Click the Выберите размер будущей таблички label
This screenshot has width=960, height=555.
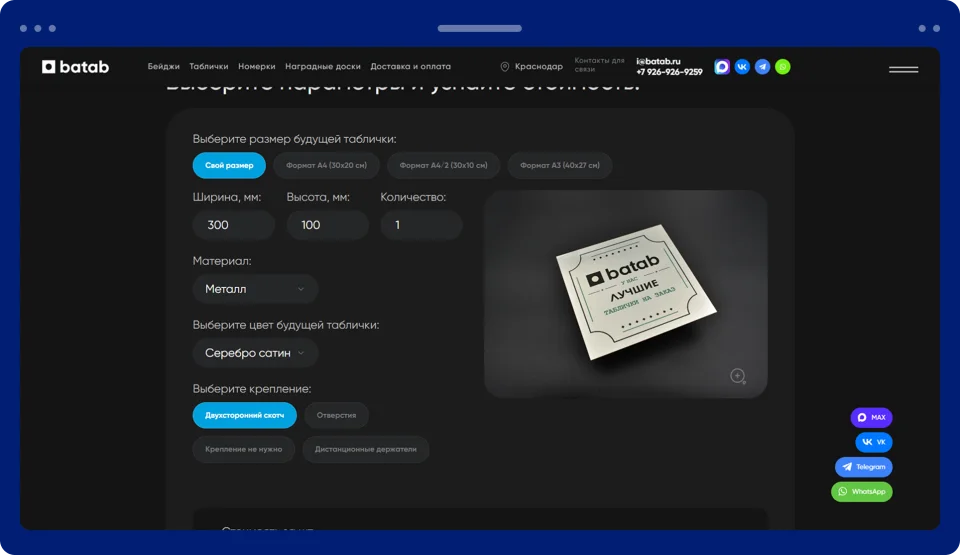[294, 139]
